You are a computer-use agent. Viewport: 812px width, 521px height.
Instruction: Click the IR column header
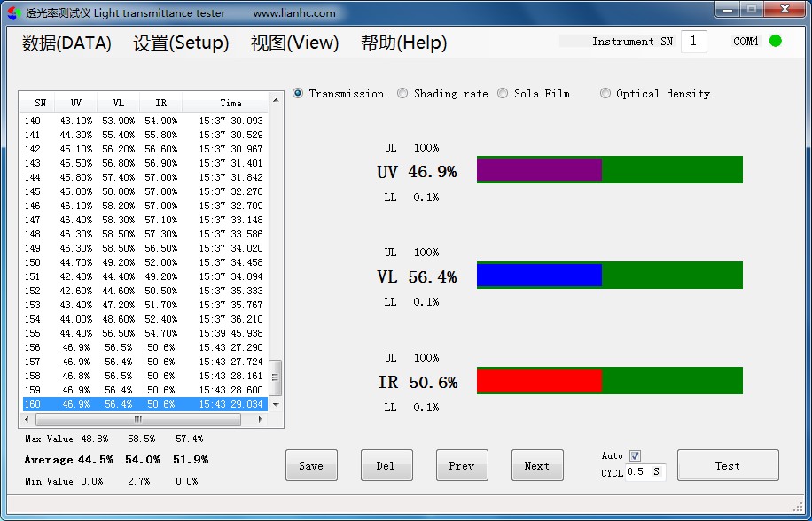point(161,103)
